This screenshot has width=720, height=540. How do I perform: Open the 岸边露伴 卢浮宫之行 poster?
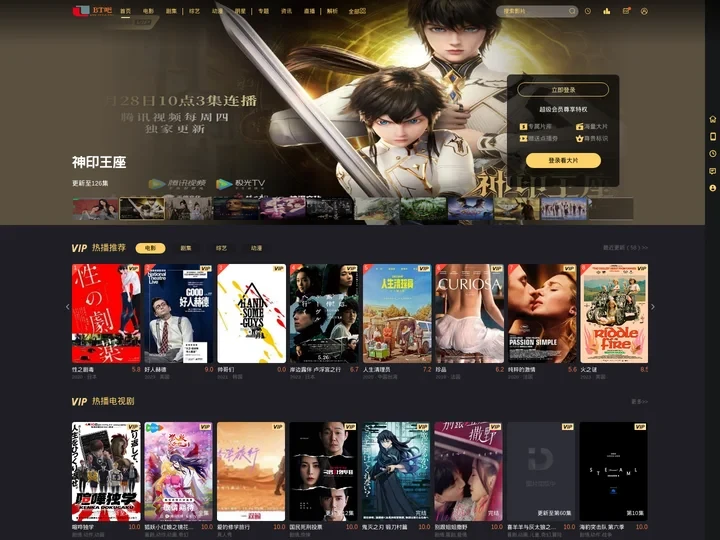(x=324, y=313)
